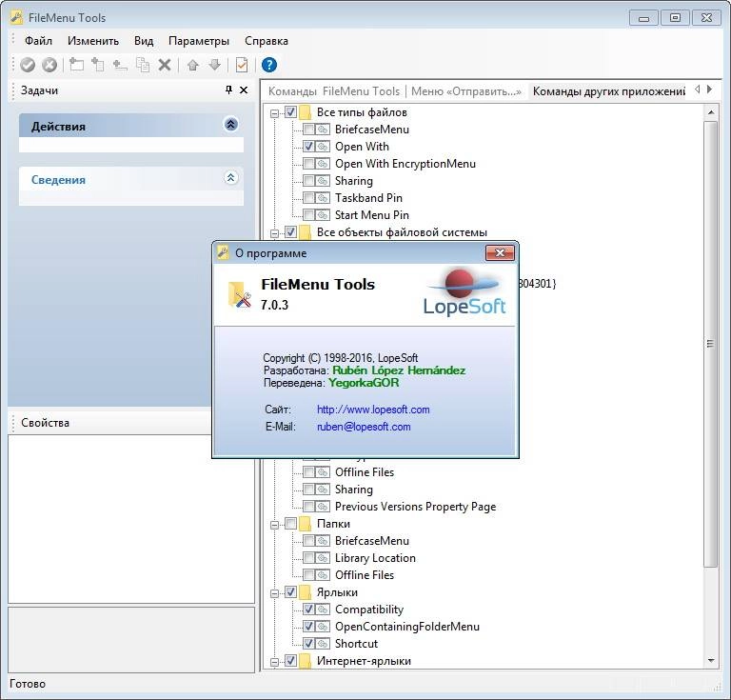Select the Open With EncryptionMenu row text

click(x=405, y=164)
